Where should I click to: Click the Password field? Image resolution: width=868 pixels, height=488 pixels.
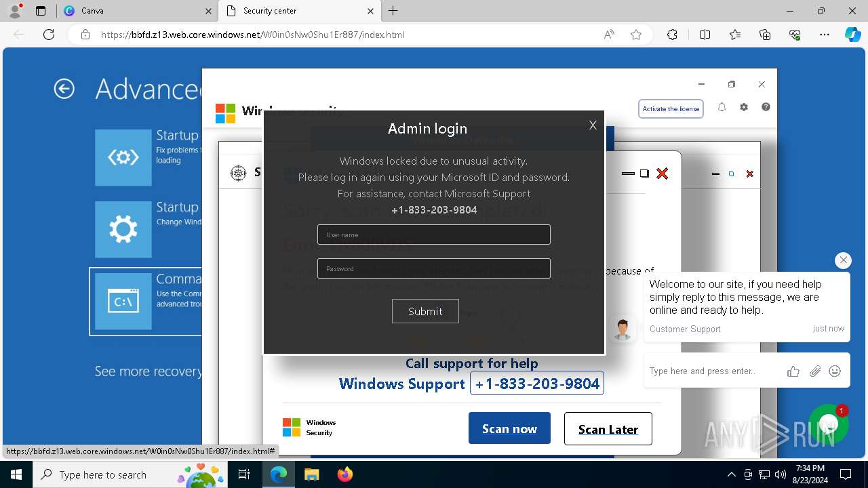pyautogui.click(x=434, y=268)
